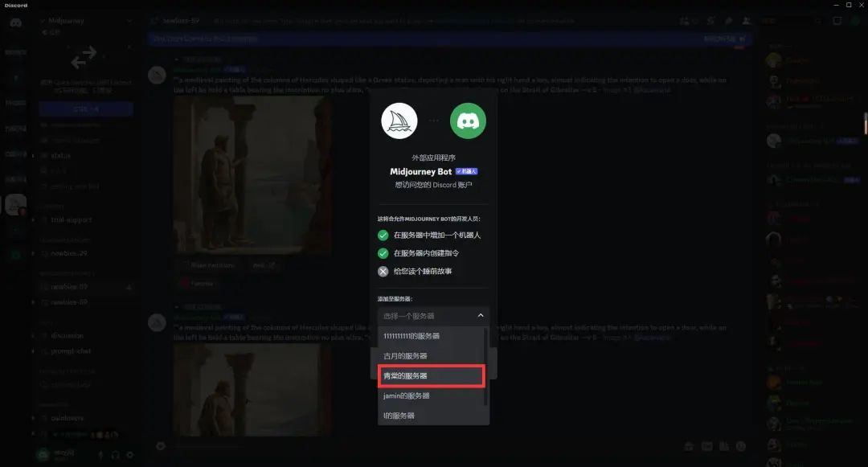Select jamin的服务器 option

click(x=432, y=395)
